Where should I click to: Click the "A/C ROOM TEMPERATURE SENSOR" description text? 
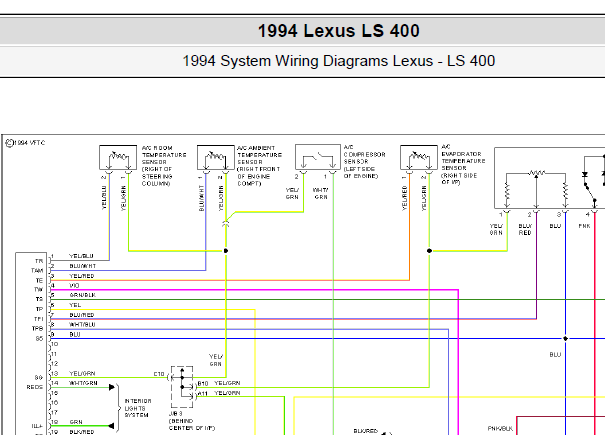pos(164,166)
